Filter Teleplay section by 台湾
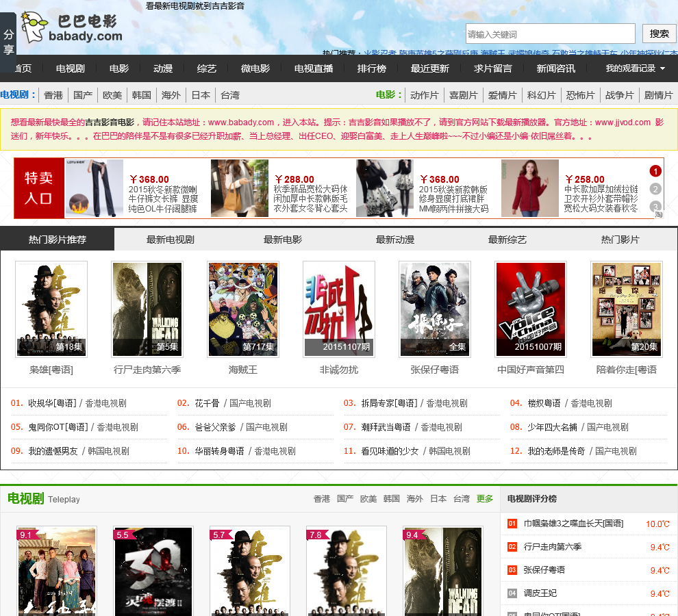Viewport: 678px width, 616px height. click(x=462, y=499)
